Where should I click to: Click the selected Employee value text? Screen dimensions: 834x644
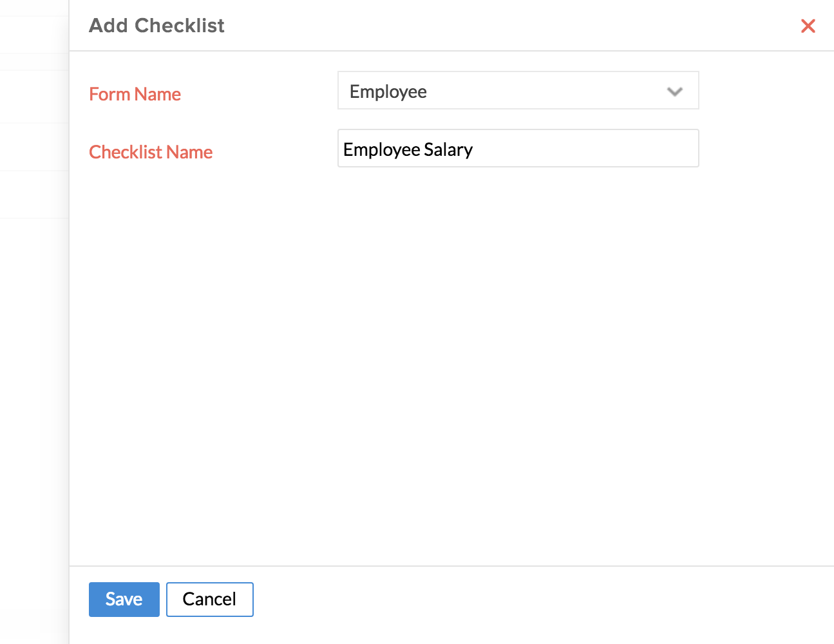pyautogui.click(x=388, y=91)
